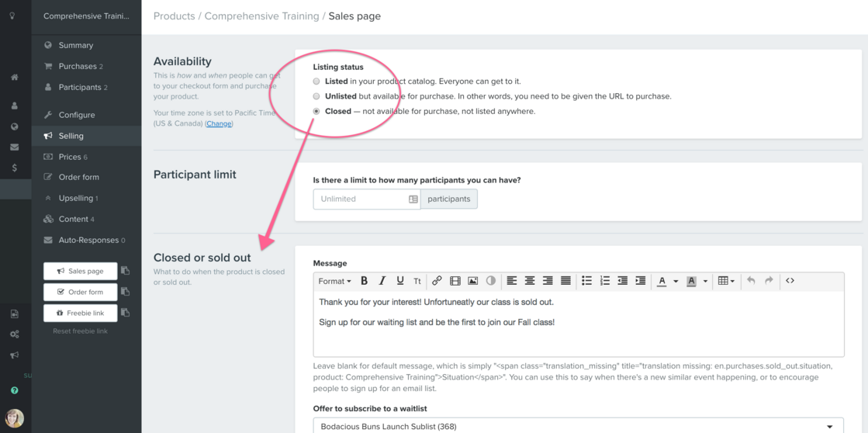The image size is (868, 433).
Task: Copy the Sales page link icon
Action: tap(125, 271)
